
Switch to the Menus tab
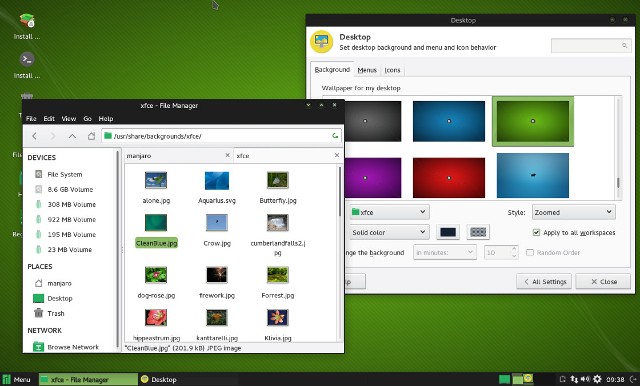tap(367, 70)
